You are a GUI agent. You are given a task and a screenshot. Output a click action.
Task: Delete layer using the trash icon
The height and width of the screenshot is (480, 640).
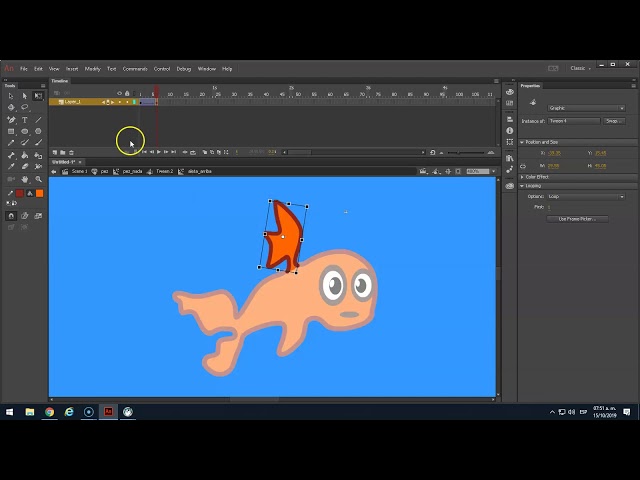[x=71, y=152]
